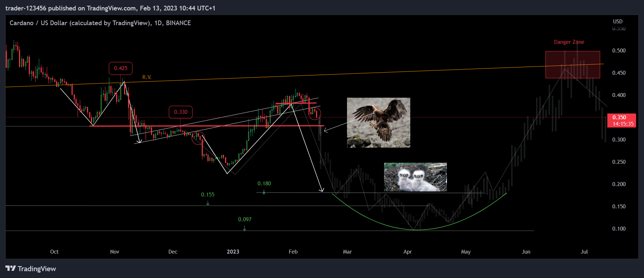Click the eagle photo thumbnail

coord(378,122)
